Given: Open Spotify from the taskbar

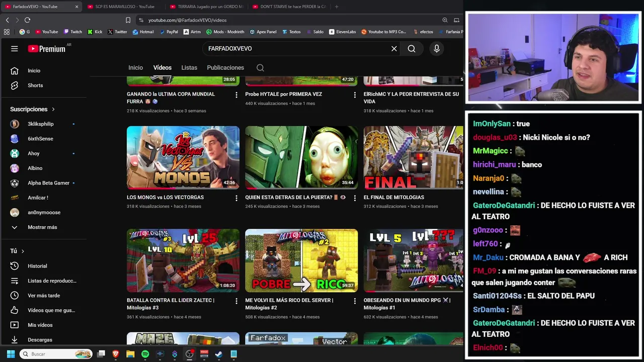Looking at the screenshot, I should click(x=145, y=354).
